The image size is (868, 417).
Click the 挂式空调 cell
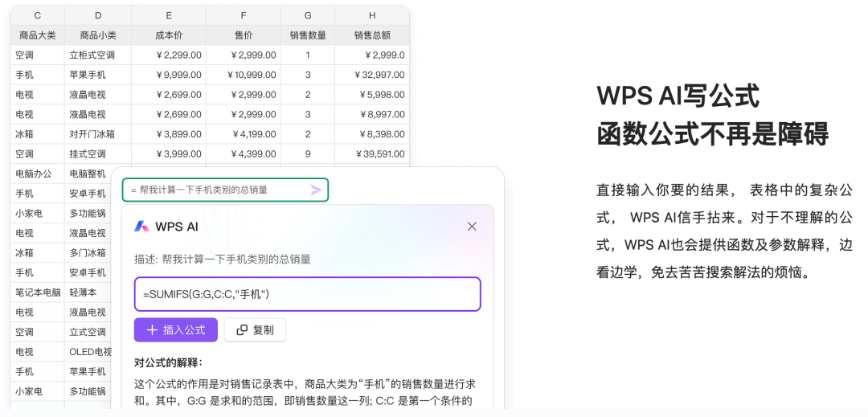point(98,153)
